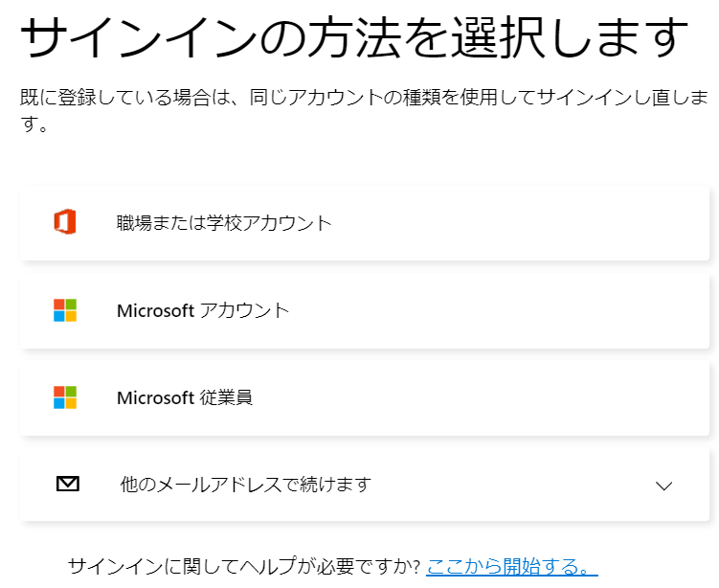The height and width of the screenshot is (588, 719).
Task: Choose the Microsoft アカウント label
Action: (x=203, y=310)
